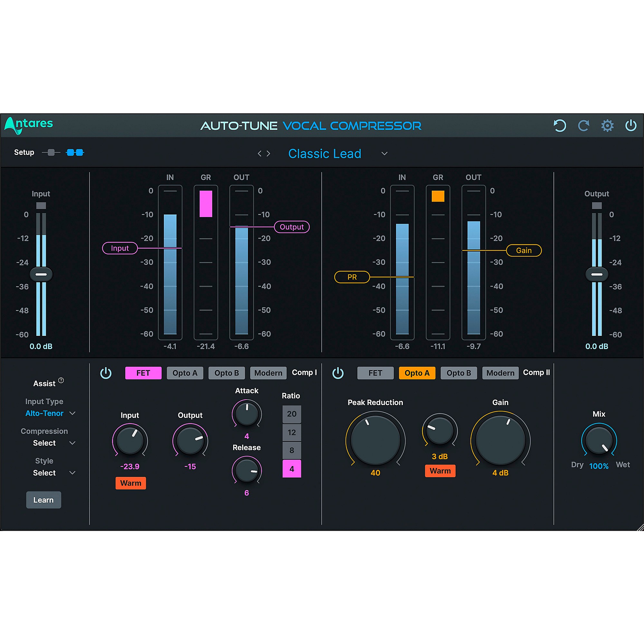Viewport: 644px width, 644px height.
Task: Toggle the plugin power icon in header
Action: point(631,126)
